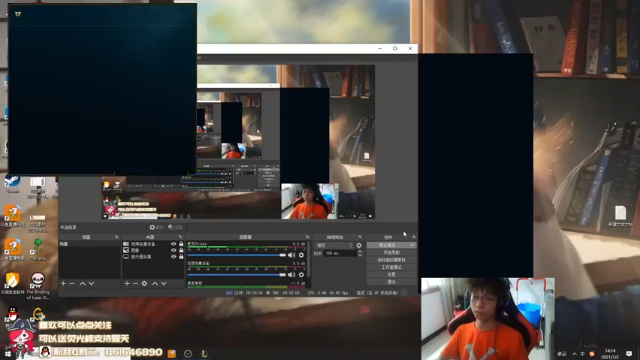Click Exit button in Controls panel
This screenshot has height=360, width=640.
[391, 282]
